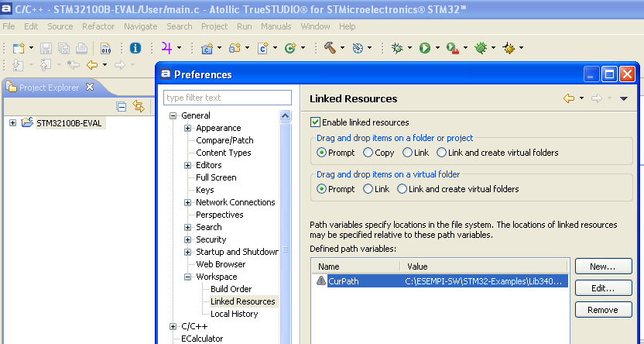Click the New Source Folder icon
This screenshot has width=644, height=344.
235,48
